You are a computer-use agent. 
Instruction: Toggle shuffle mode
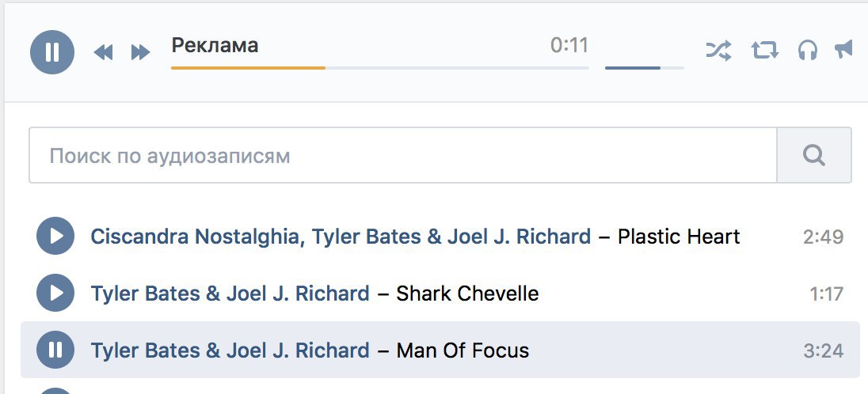point(718,51)
